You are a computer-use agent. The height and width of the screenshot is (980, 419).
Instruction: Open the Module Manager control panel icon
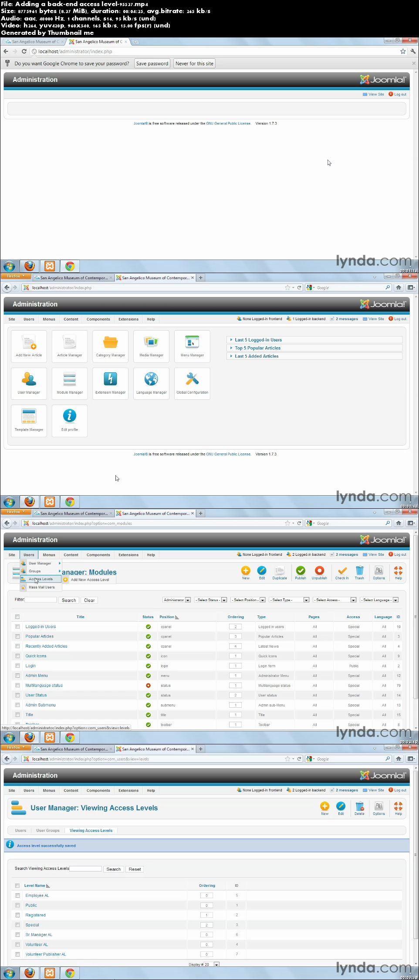pos(70,384)
